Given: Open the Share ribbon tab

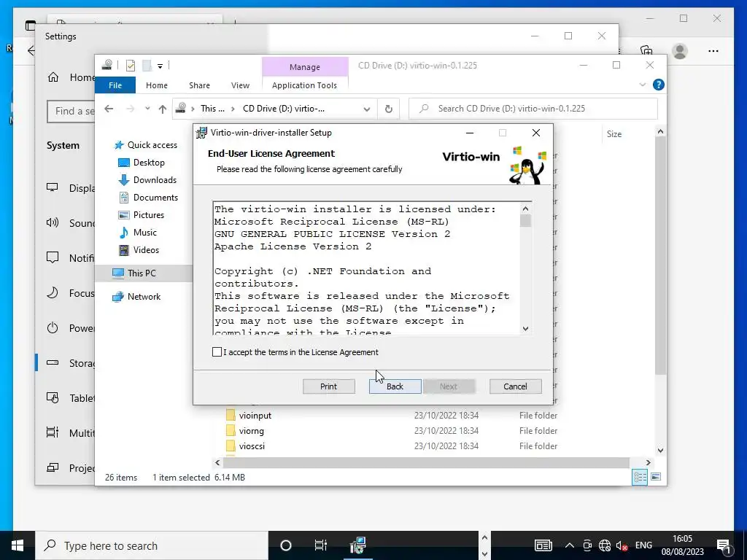Looking at the screenshot, I should [x=199, y=85].
